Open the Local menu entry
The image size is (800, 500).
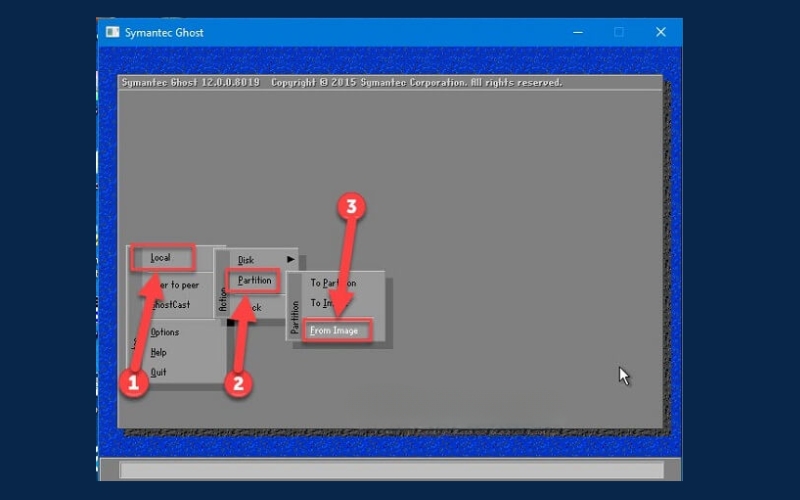(160, 258)
